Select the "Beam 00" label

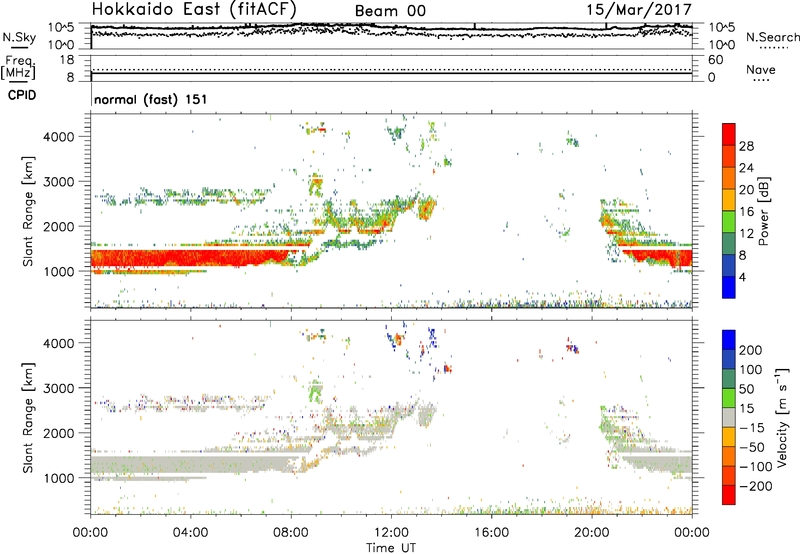[x=390, y=11]
